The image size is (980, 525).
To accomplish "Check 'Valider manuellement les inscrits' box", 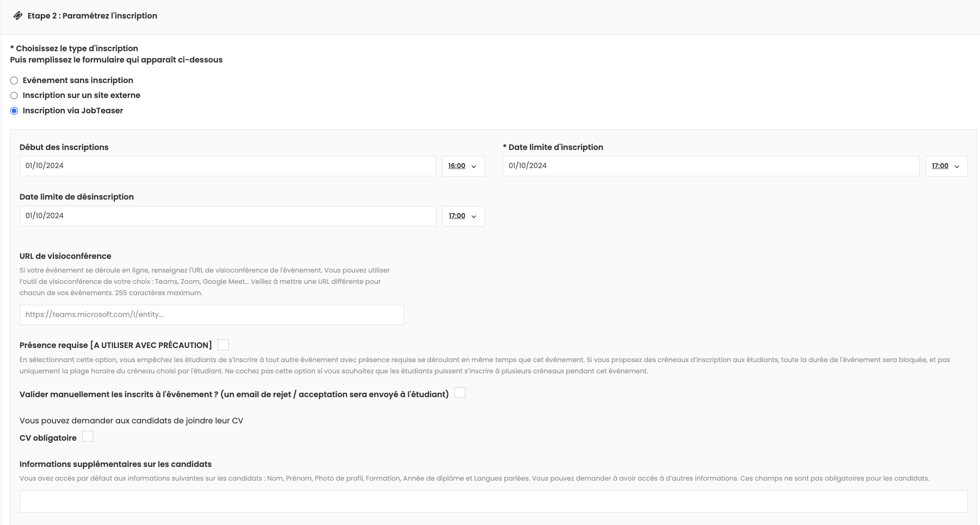I will [460, 393].
